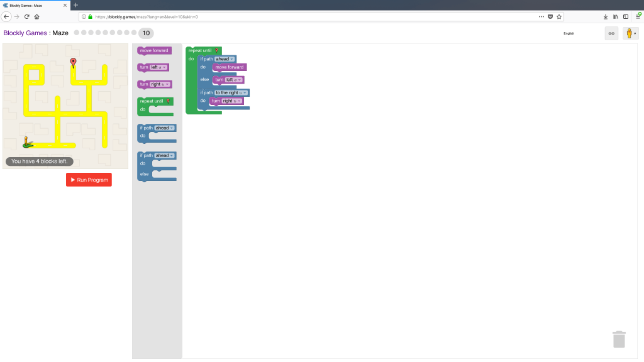This screenshot has width=644, height=362.
Task: Click the link/save program icon button
Action: 611,33
